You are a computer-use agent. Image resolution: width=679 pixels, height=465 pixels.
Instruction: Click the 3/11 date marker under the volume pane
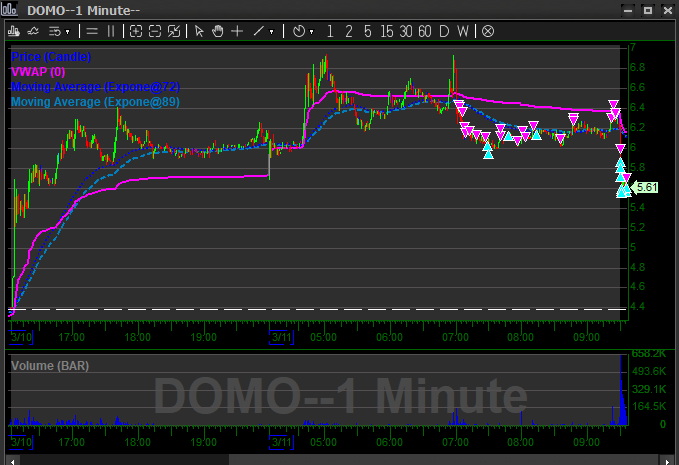click(281, 442)
